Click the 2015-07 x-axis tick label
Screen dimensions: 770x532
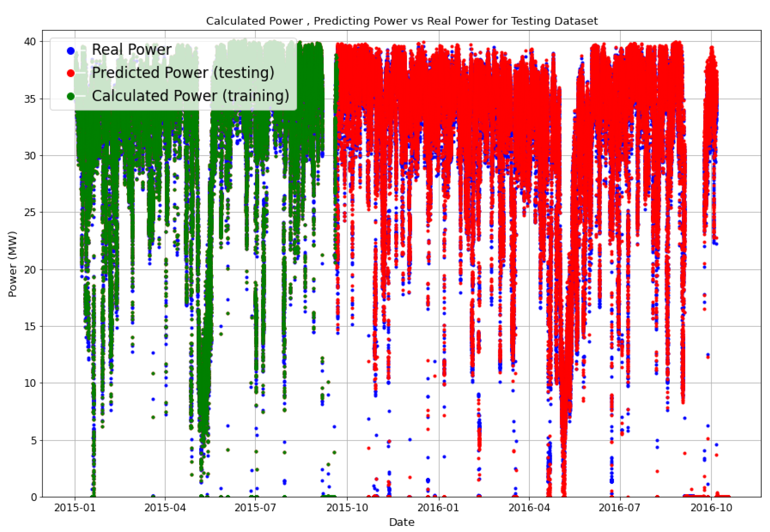(255, 508)
